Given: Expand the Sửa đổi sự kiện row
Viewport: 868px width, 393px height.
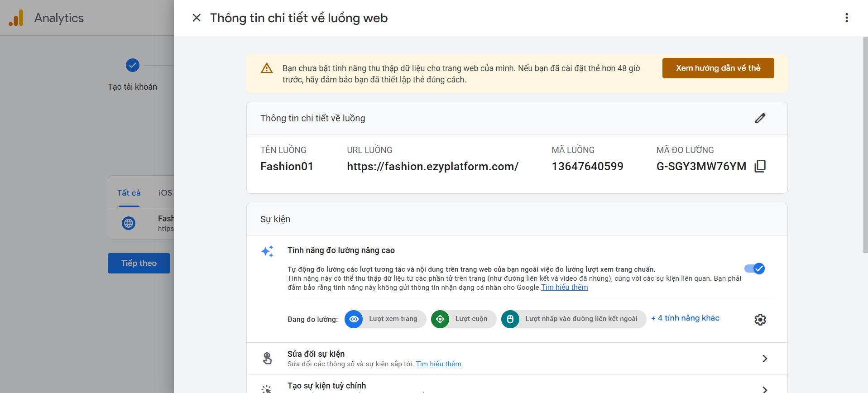Looking at the screenshot, I should (x=764, y=359).
